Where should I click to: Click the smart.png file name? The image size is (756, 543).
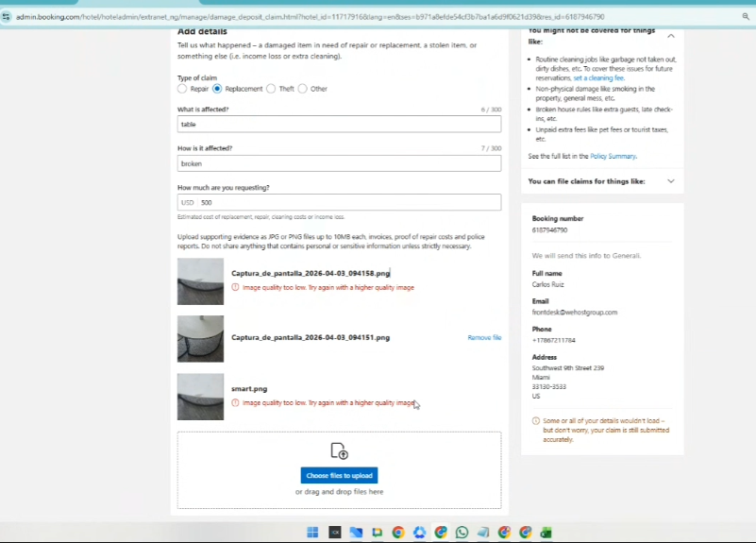[249, 389]
